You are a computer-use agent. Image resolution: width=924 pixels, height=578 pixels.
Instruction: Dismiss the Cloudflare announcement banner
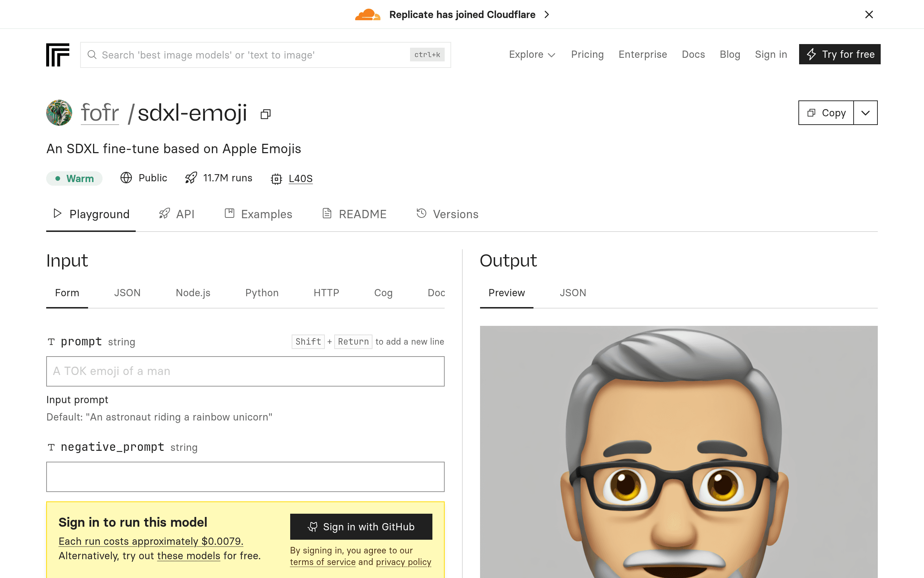(869, 14)
